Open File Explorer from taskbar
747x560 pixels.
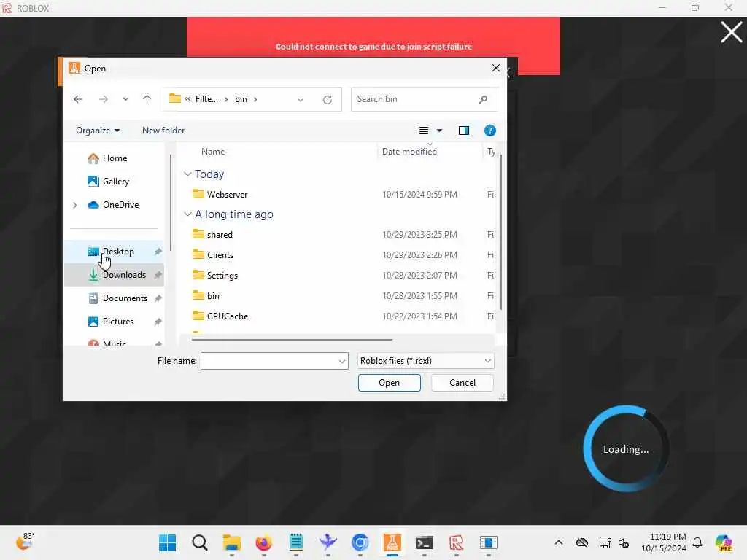(x=231, y=542)
